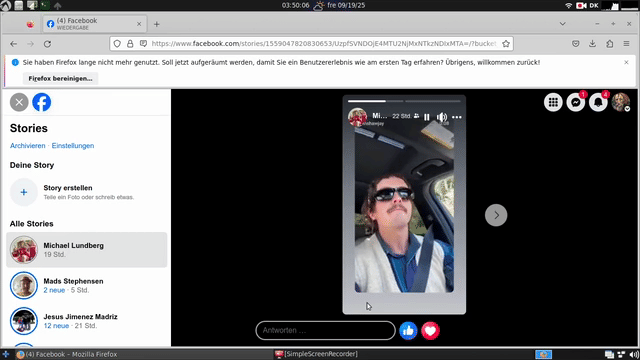Open Mads Stephensen's story
Screen dimensions: 640x360
tap(87, 285)
